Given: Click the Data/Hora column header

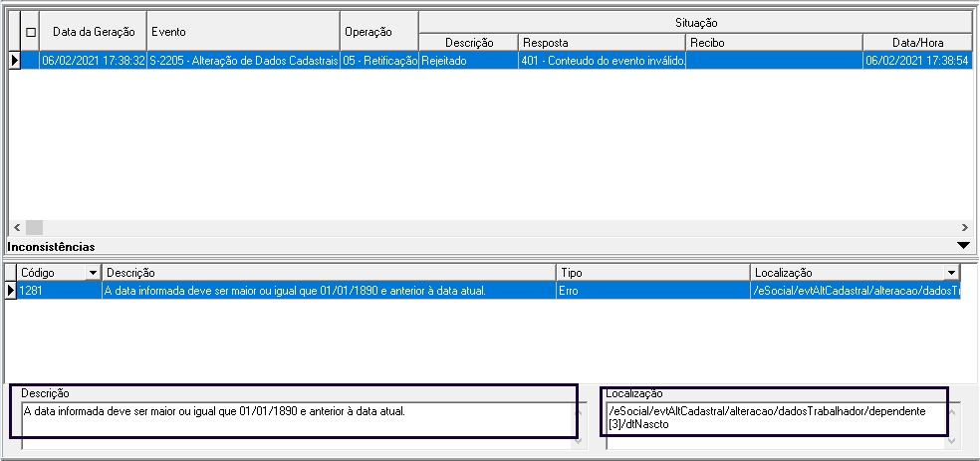Looking at the screenshot, I should click(916, 43).
